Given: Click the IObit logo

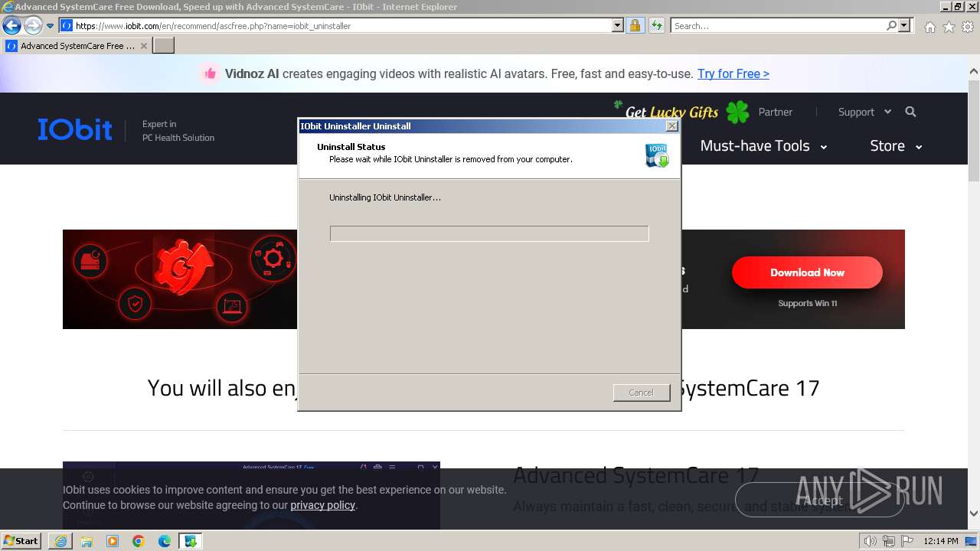Looking at the screenshot, I should (x=75, y=129).
